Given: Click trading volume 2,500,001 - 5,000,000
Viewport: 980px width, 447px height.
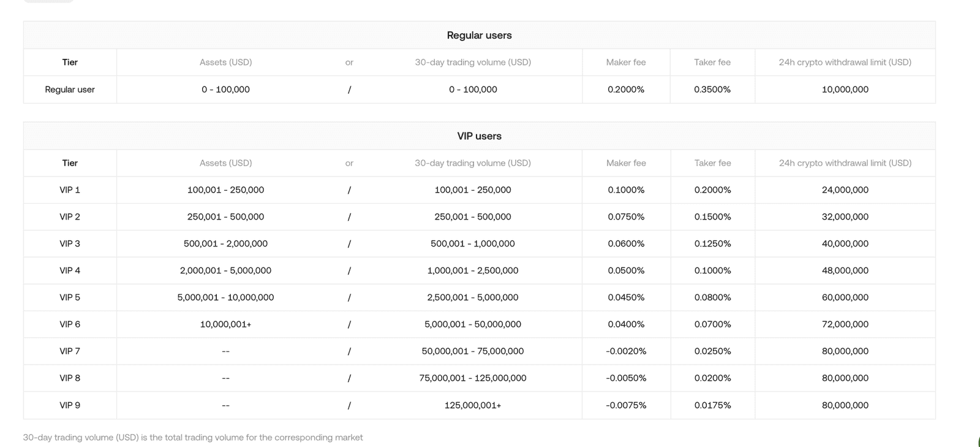Looking at the screenshot, I should 473,297.
